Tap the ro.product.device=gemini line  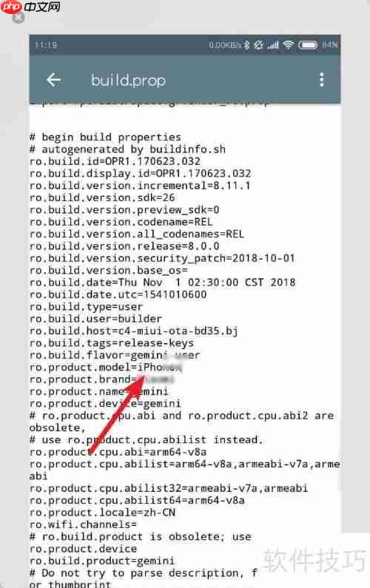click(105, 404)
